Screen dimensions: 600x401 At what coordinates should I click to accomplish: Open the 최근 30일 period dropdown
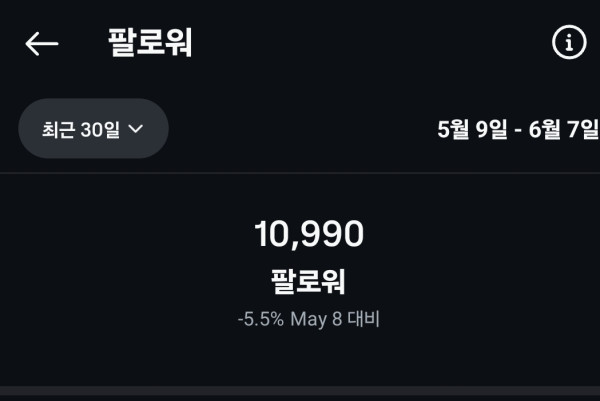click(93, 129)
